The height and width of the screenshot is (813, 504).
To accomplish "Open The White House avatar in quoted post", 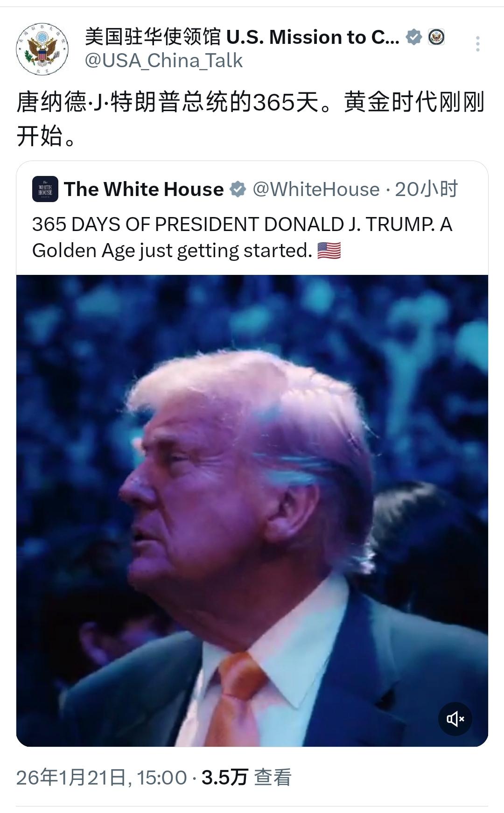I will click(x=45, y=189).
